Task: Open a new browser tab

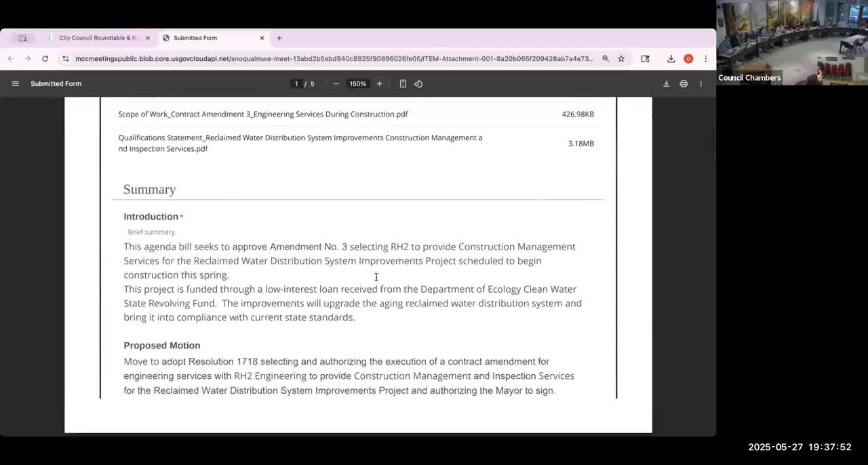Action: click(x=279, y=38)
